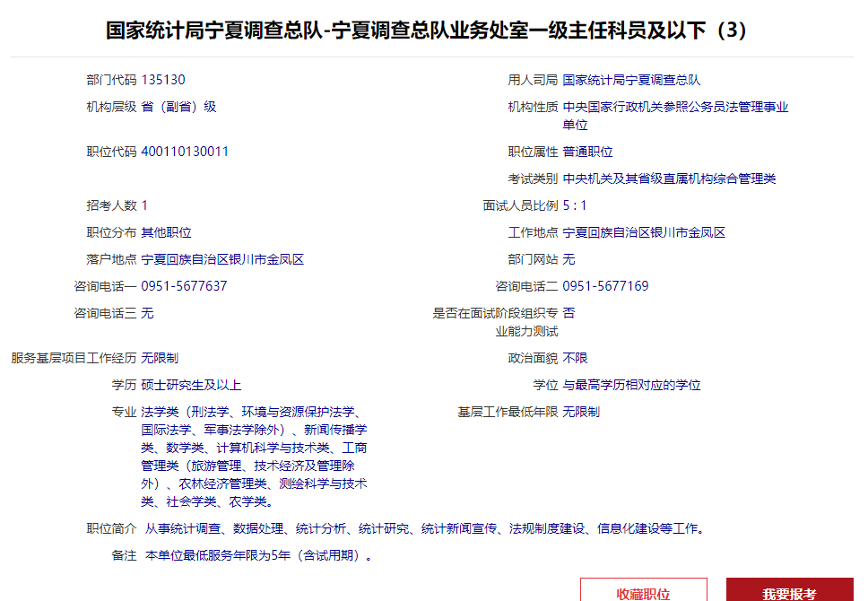Click the phone number 0951-5677169
The image size is (868, 601).
pyautogui.click(x=605, y=286)
